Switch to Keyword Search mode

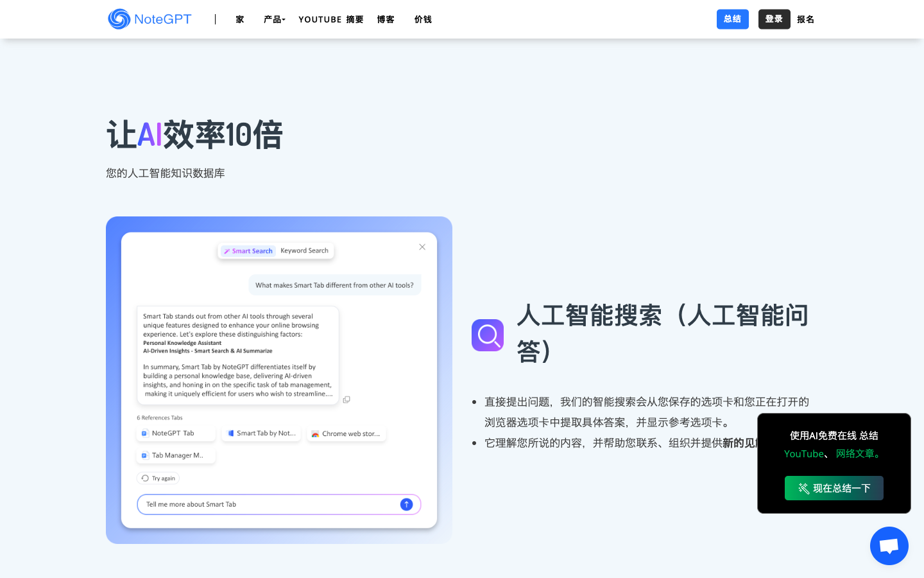coord(305,250)
